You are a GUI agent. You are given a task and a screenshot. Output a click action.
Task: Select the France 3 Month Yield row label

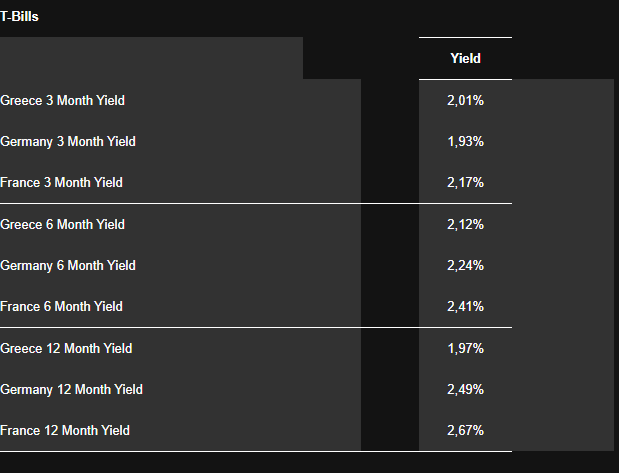62,182
